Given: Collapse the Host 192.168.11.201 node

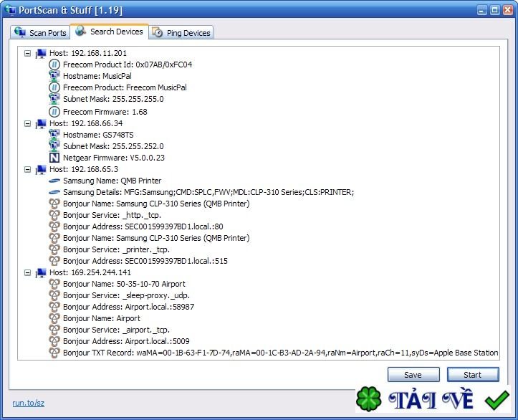Looking at the screenshot, I should pyautogui.click(x=28, y=53).
